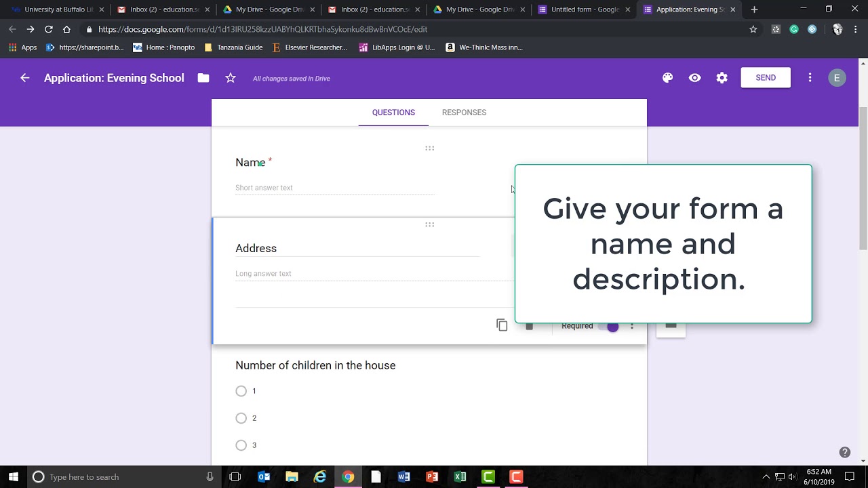This screenshot has height=488, width=868.
Task: Open the Windows Start menu
Action: pyautogui.click(x=14, y=476)
